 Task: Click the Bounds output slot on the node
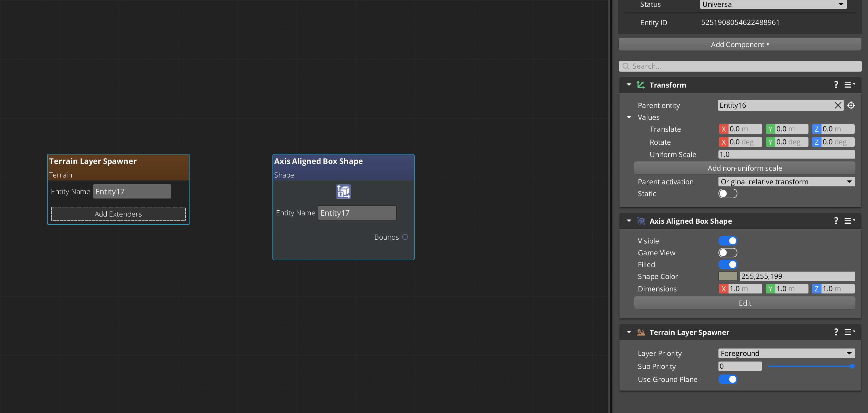click(405, 237)
